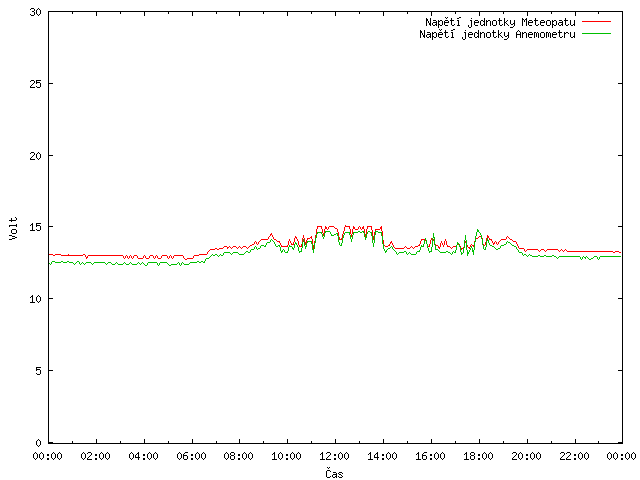Click the y-axis label '5'
Screen dimensions: 640x480
click(x=38, y=371)
